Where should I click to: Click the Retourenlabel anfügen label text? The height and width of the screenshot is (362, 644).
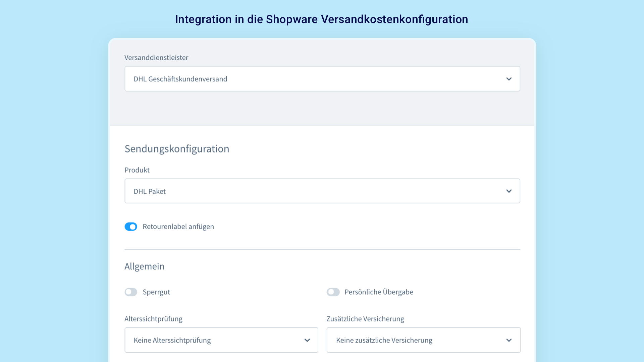[178, 227]
